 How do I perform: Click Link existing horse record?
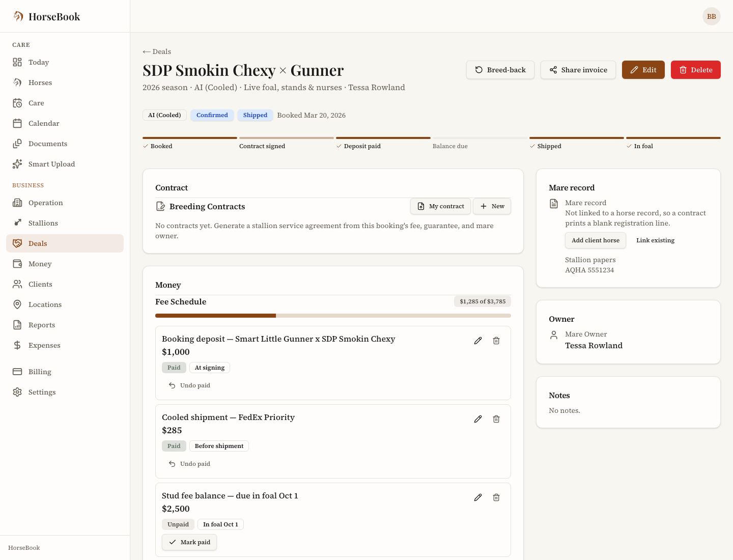pyautogui.click(x=655, y=240)
